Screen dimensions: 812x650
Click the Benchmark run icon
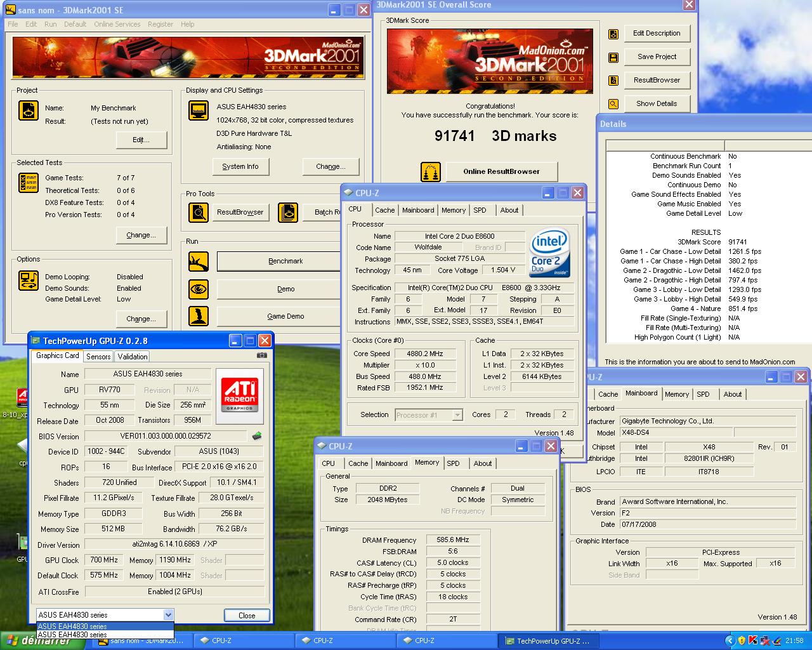coord(199,261)
